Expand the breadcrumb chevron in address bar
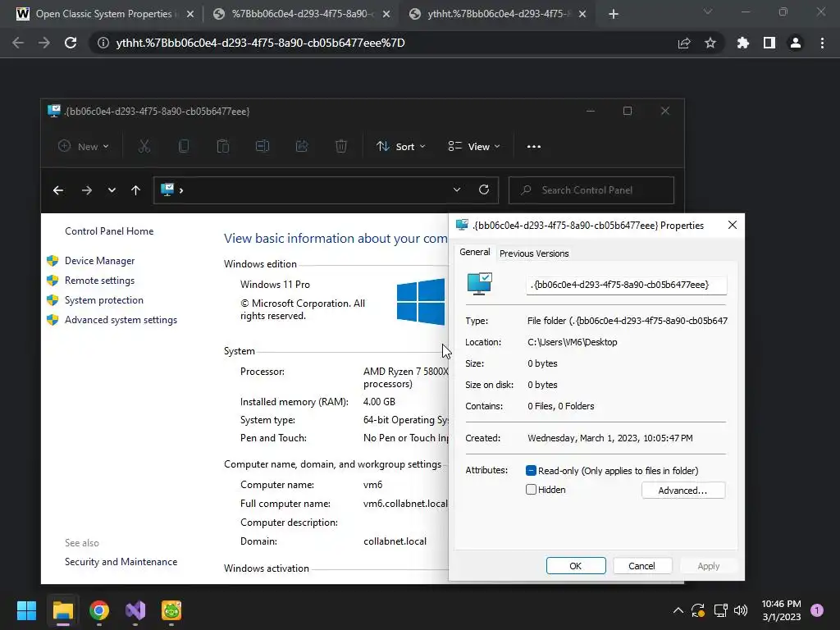This screenshot has height=630, width=840. 181,190
